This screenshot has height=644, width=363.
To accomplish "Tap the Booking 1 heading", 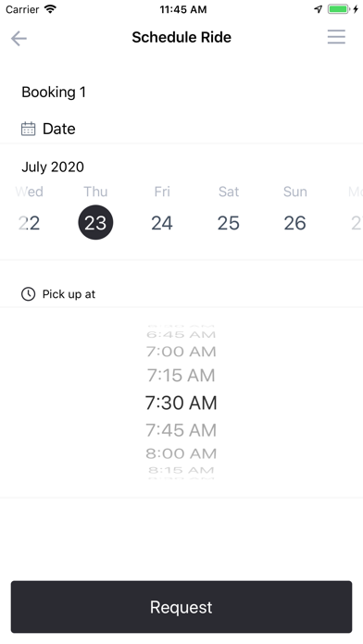I will (54, 92).
